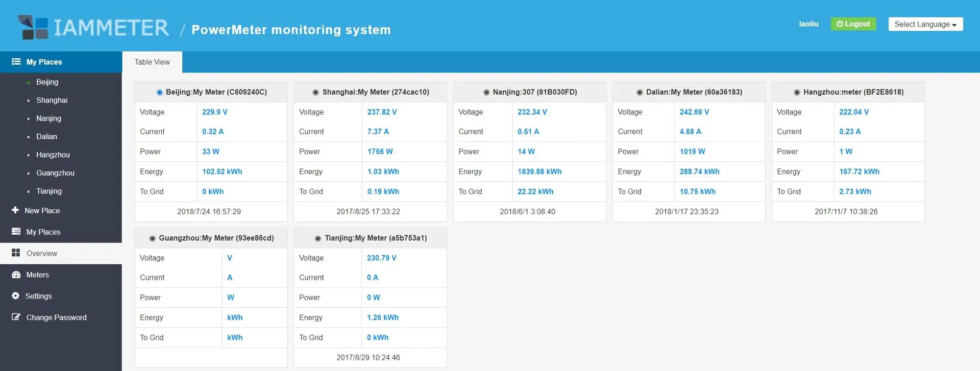Click Beijing energy value 102.52 kWh

222,172
